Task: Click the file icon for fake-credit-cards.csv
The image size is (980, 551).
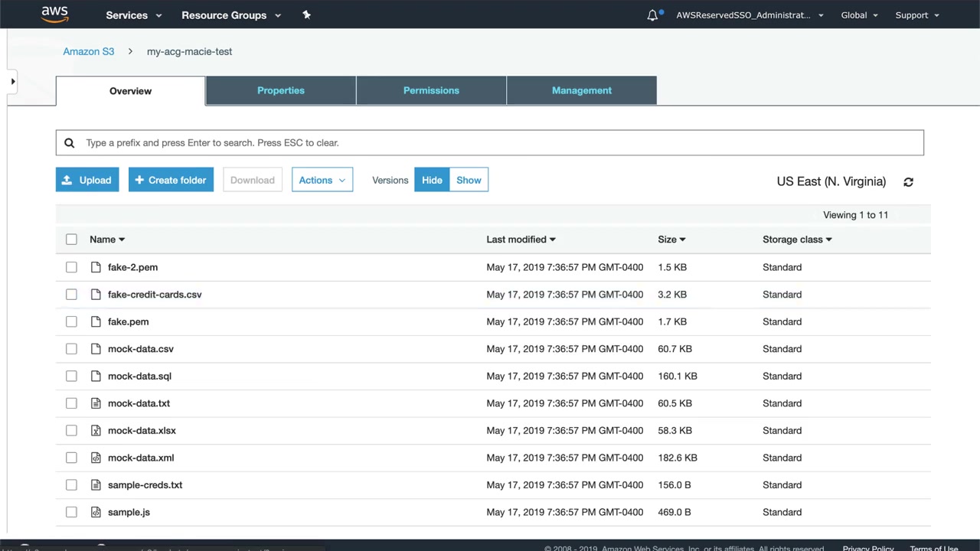Action: [x=96, y=295]
